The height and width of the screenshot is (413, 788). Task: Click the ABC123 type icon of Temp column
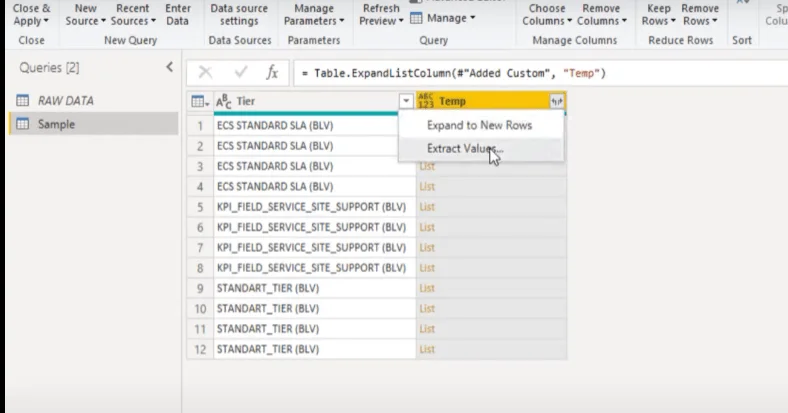click(425, 101)
